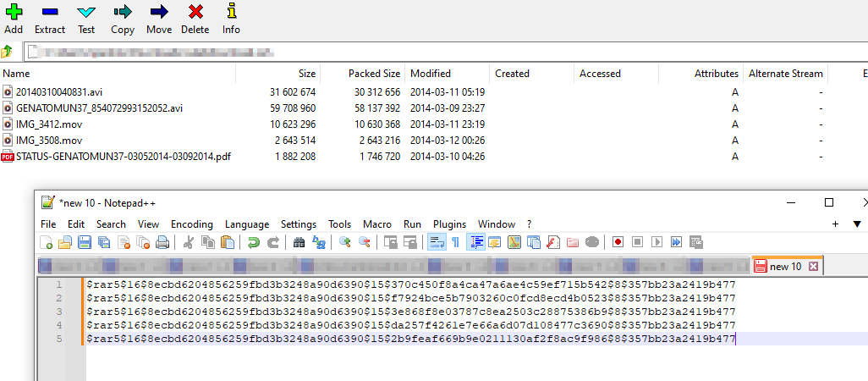This screenshot has height=381, width=868.
Task: Close the 'new 10' tab
Action: 813,267
